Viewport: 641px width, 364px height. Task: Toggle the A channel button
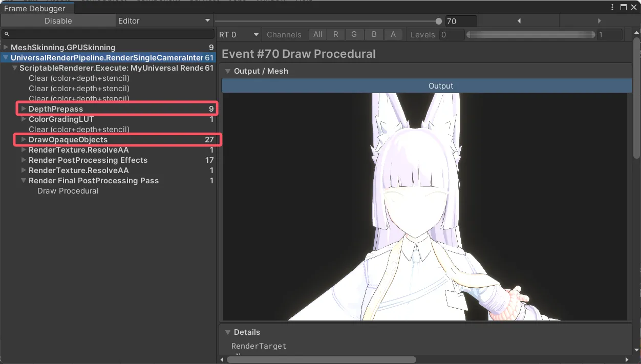393,34
